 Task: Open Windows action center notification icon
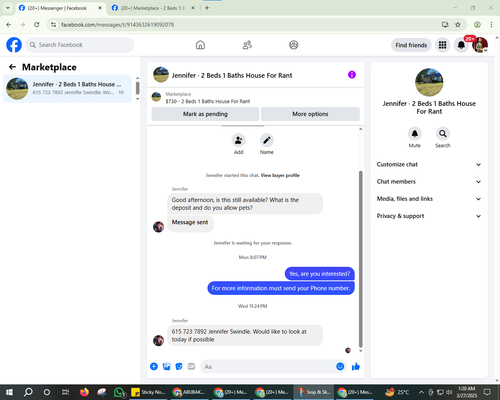pyautogui.click(x=487, y=392)
